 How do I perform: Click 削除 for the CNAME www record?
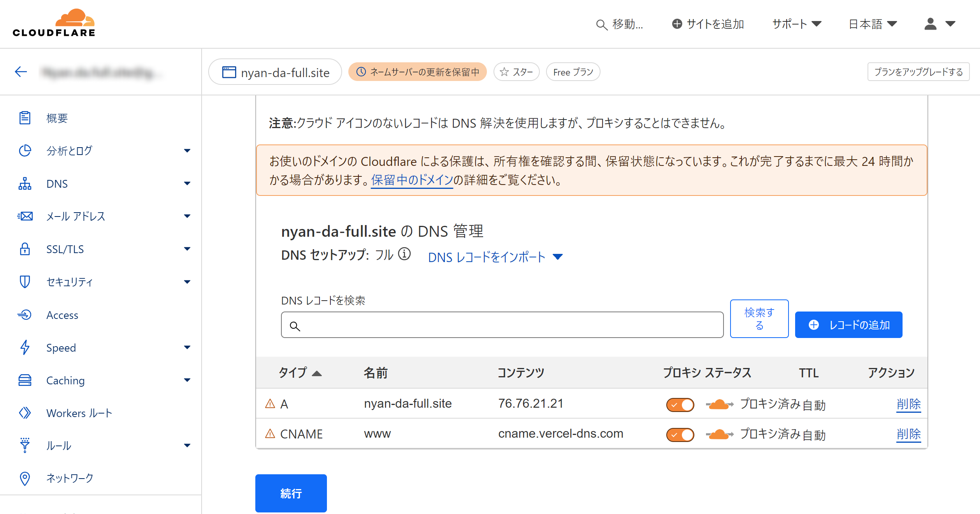pyautogui.click(x=909, y=434)
